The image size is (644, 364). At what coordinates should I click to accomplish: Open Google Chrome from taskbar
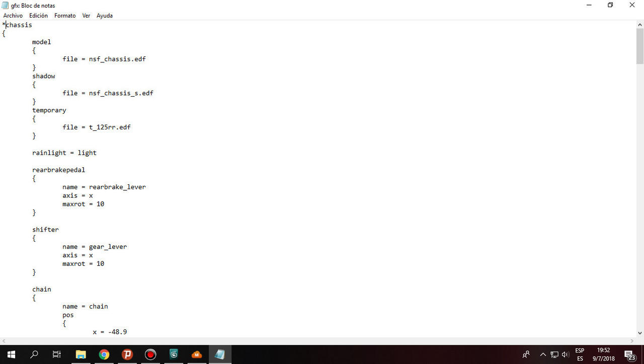point(104,354)
